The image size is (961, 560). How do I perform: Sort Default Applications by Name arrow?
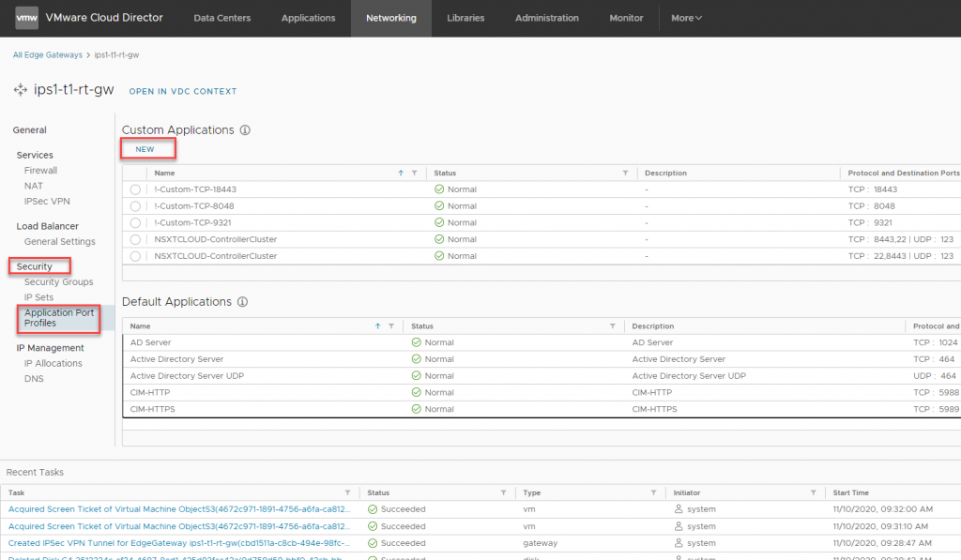[377, 325]
